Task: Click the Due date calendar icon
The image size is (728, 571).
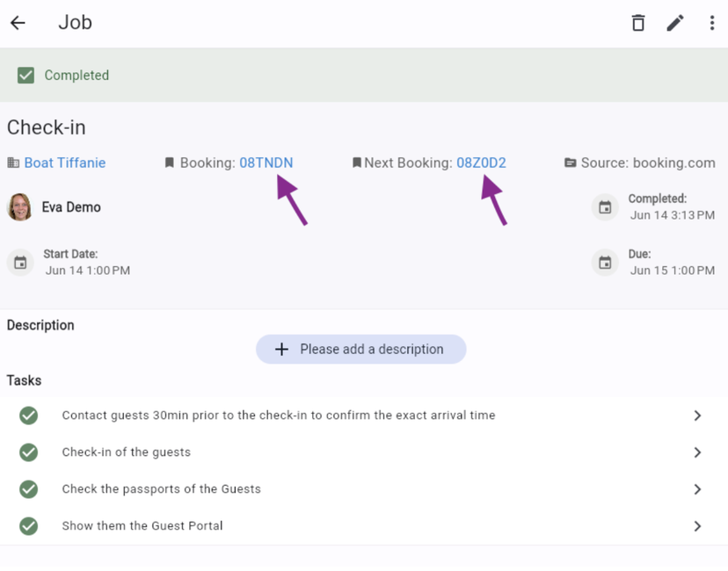Action: pos(605,263)
